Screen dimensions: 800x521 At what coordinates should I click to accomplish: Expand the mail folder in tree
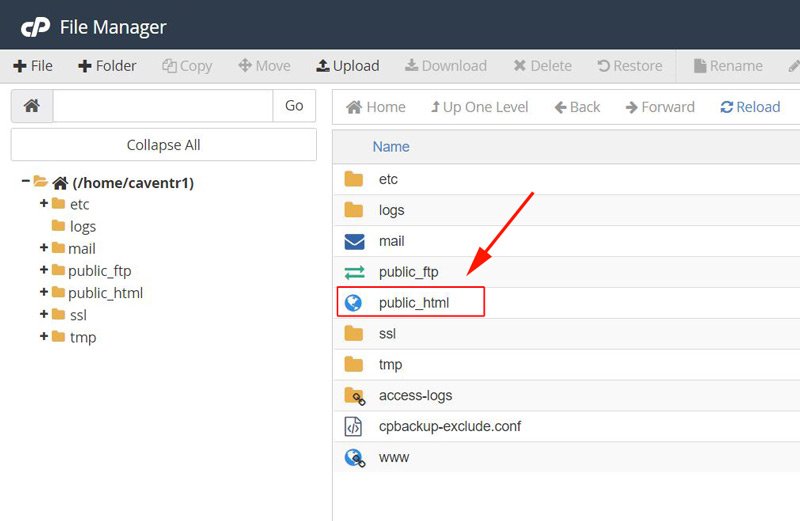pyautogui.click(x=44, y=247)
